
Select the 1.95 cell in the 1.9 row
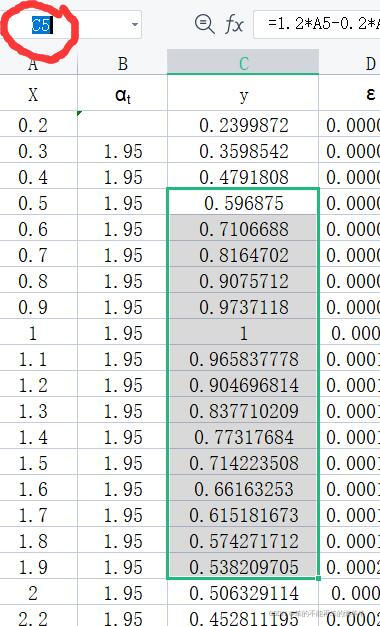[x=123, y=567]
